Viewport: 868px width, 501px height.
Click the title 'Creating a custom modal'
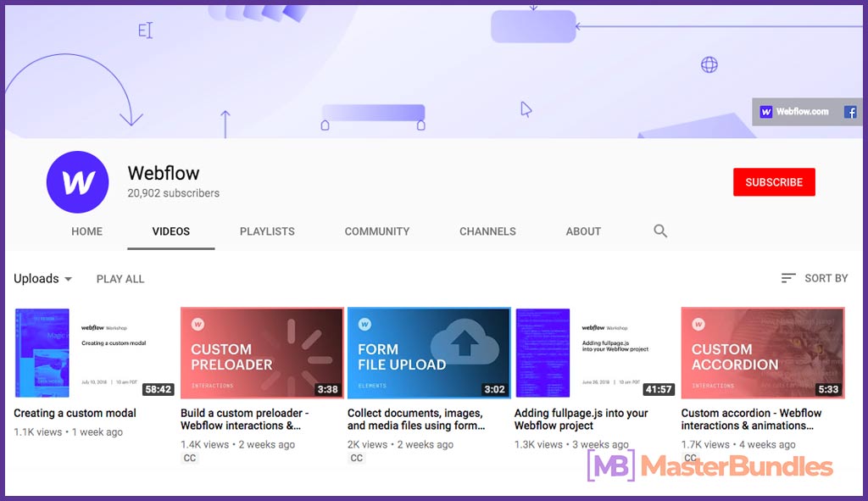(x=75, y=413)
